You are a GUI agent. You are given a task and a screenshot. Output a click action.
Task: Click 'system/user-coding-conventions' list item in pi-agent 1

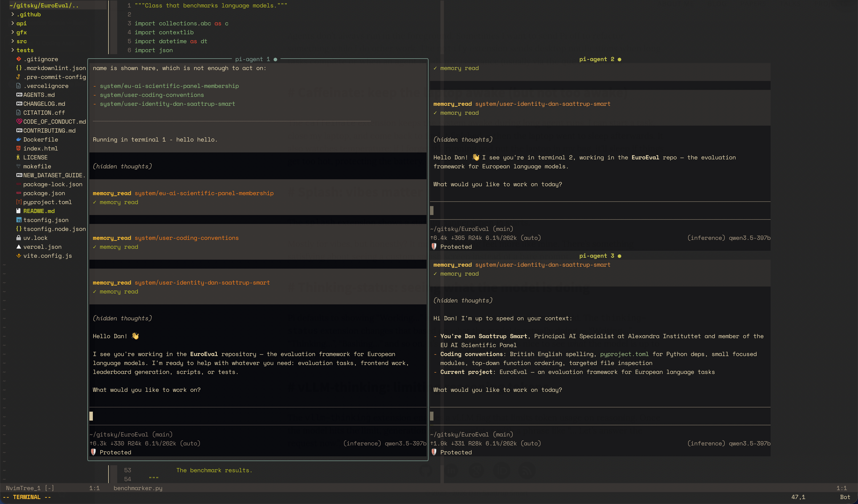coord(152,95)
